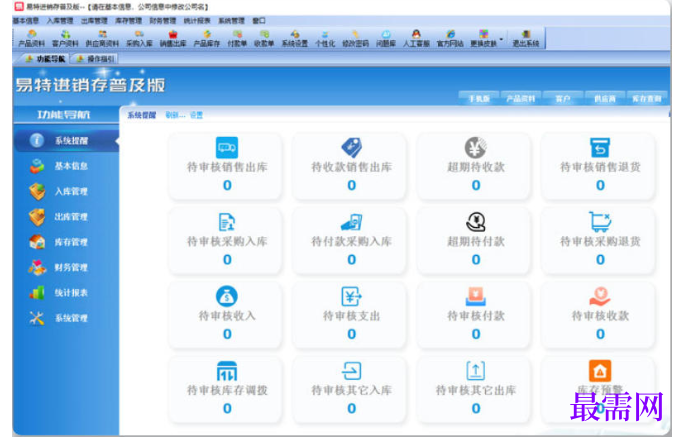This screenshot has height=438, width=682.
Task: Click the 设置 link beside 系统提醒
Action: pos(196,115)
